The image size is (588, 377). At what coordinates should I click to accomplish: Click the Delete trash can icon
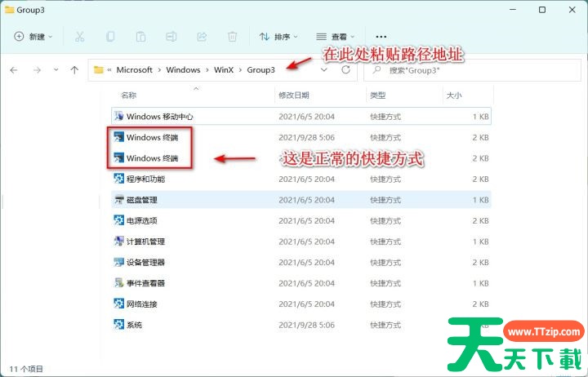point(233,37)
